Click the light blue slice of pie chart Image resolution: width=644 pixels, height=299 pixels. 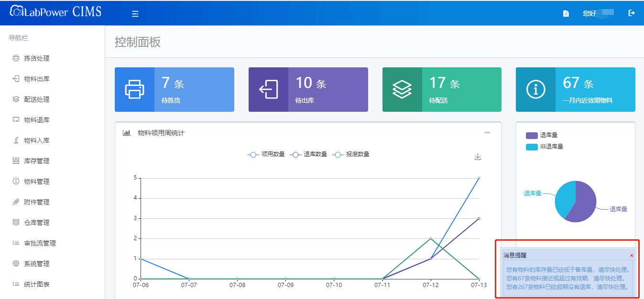(x=565, y=198)
